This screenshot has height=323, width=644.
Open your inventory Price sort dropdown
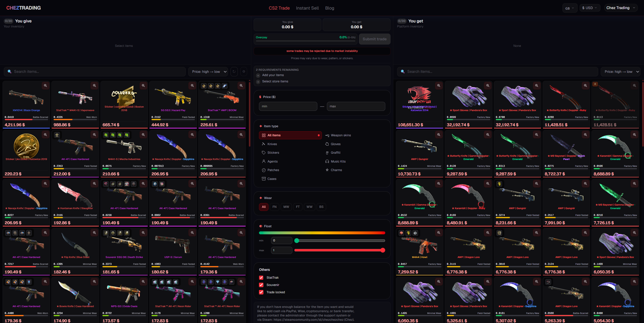coord(208,72)
